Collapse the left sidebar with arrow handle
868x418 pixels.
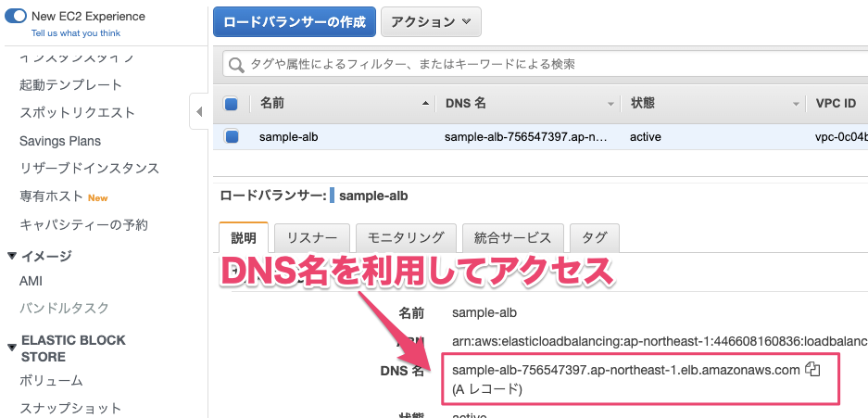[199, 112]
